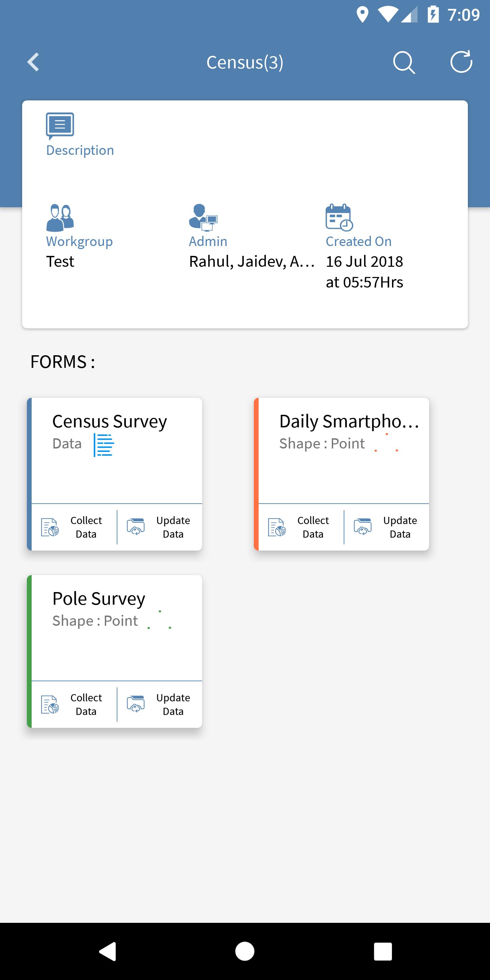
Task: Refresh the Census project
Action: [461, 62]
